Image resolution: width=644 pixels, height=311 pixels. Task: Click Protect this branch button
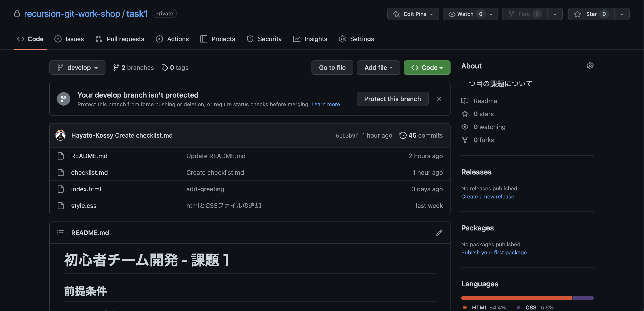coord(392,99)
